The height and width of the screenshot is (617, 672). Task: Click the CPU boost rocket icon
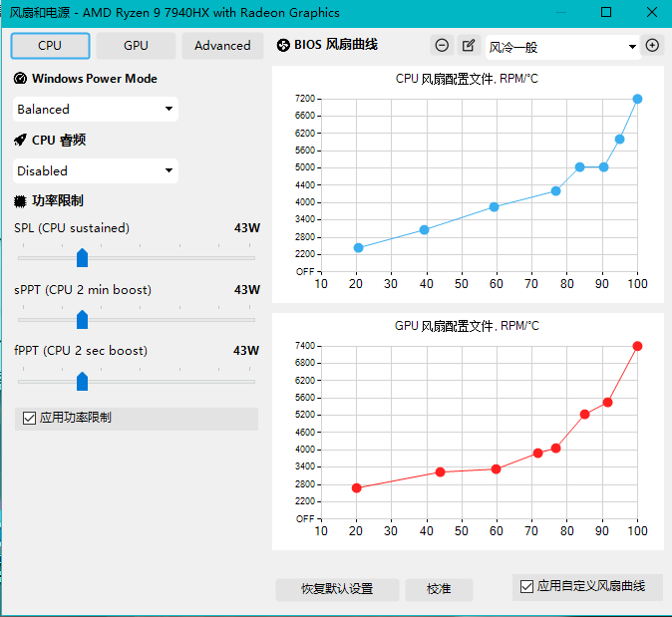click(20, 141)
